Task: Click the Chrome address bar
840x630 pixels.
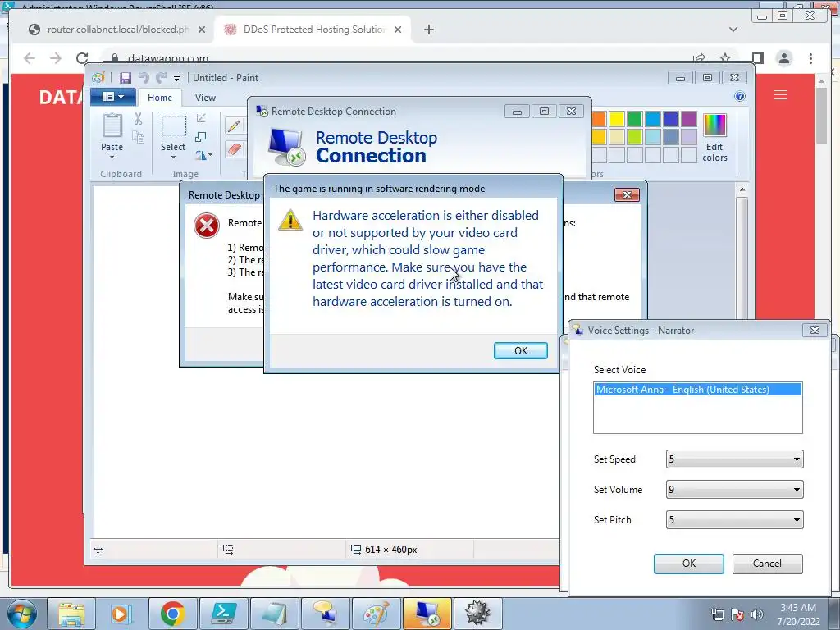Action: coord(396,58)
